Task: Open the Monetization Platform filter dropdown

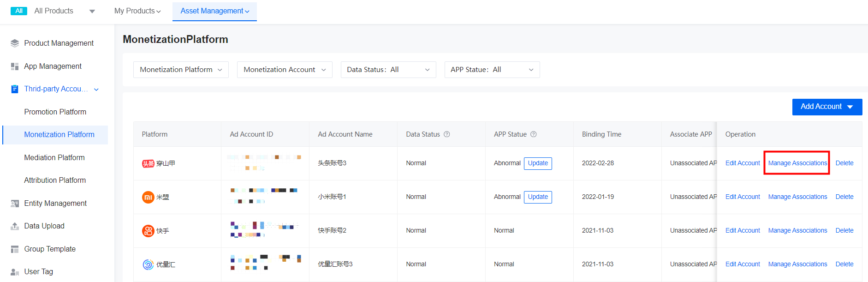Action: (x=181, y=70)
